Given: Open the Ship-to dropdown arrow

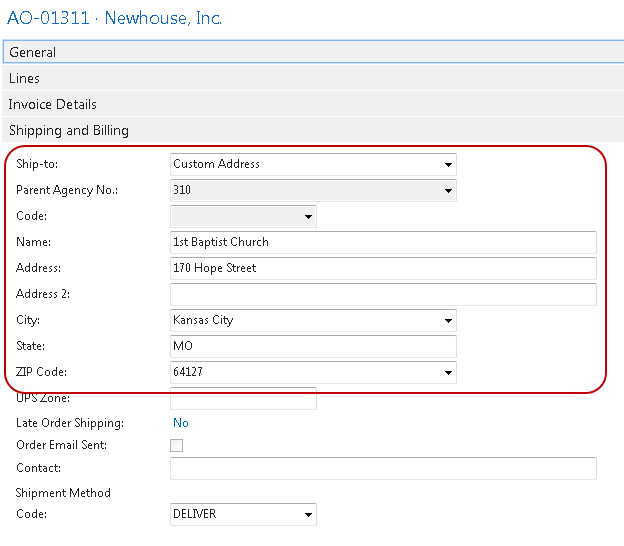Looking at the screenshot, I should [448, 165].
